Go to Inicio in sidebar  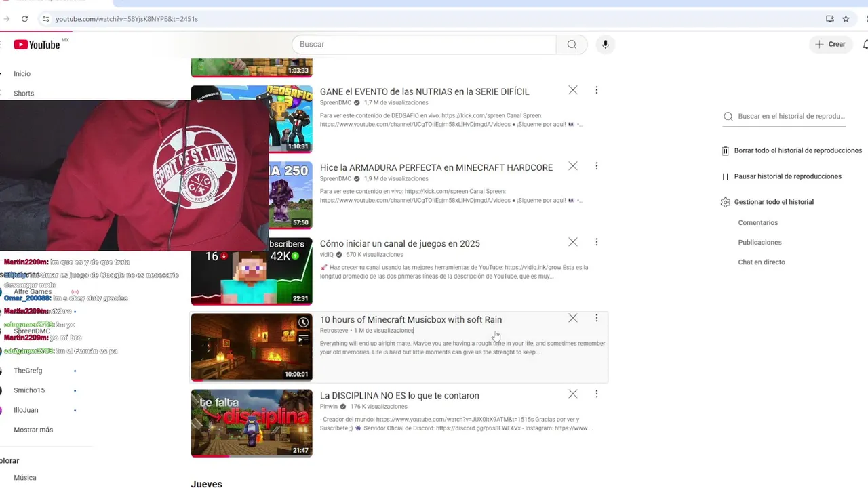[x=22, y=74]
